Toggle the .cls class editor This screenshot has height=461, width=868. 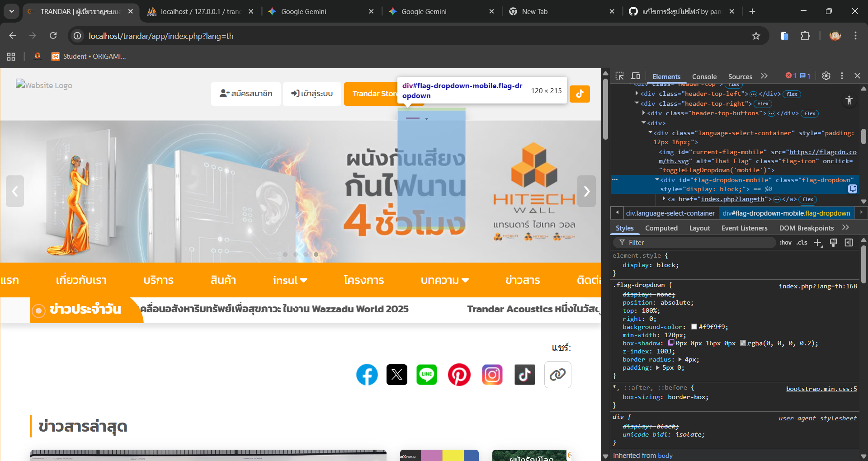point(802,243)
